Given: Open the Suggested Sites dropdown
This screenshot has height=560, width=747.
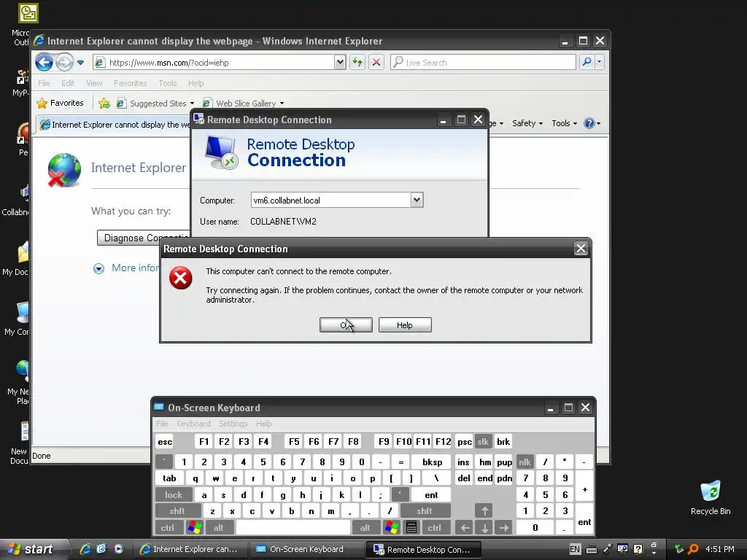Looking at the screenshot, I should [155, 104].
